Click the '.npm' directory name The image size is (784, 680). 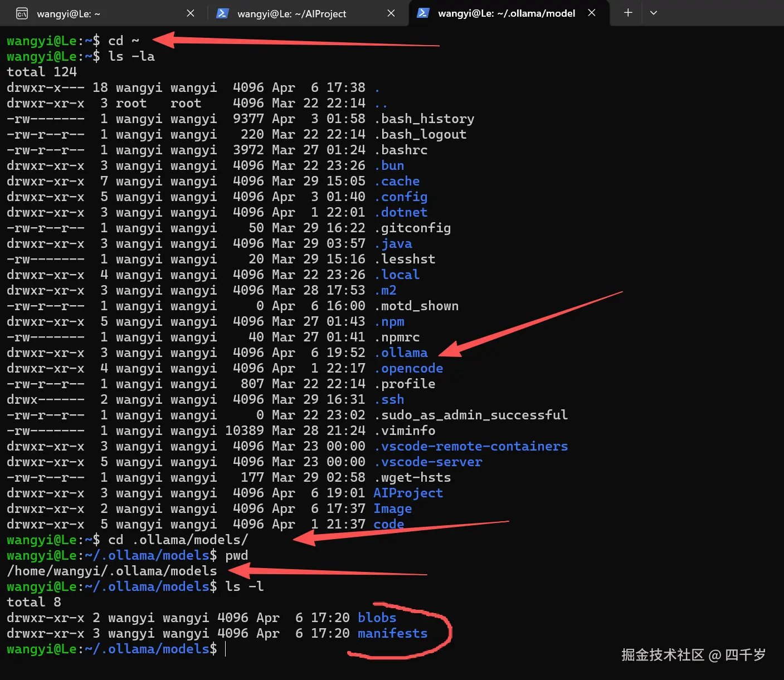point(389,321)
